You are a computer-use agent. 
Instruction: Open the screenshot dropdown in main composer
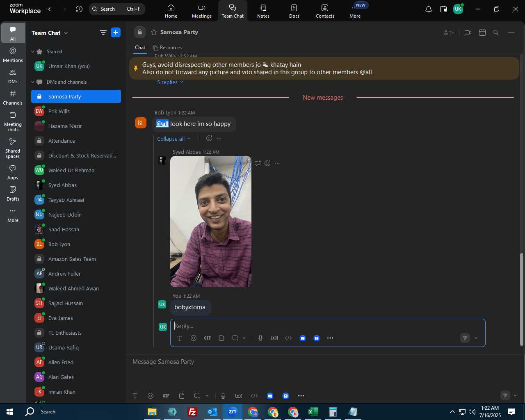point(207,396)
